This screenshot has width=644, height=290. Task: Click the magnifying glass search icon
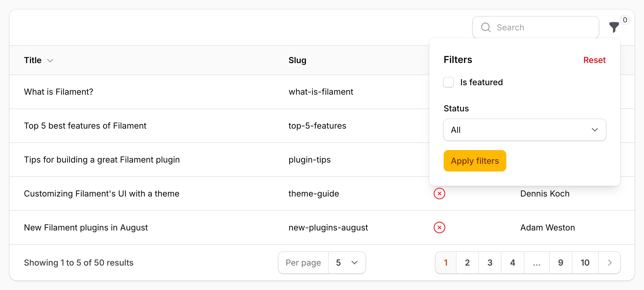[x=486, y=27]
